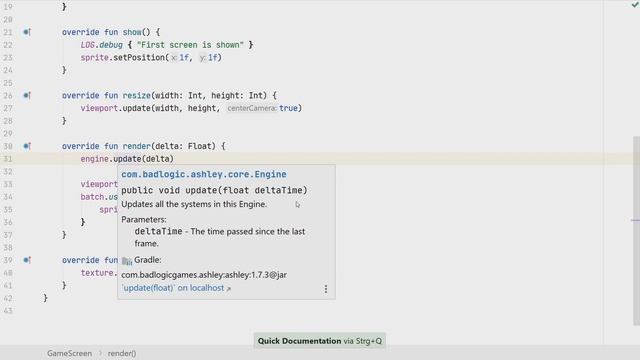
Task: Click the Gradle library icon in popup
Action: click(127, 260)
